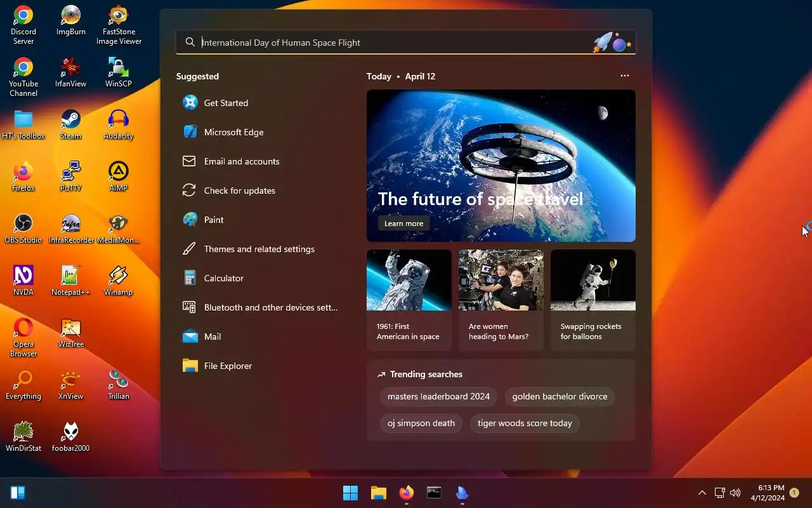Screen dimensions: 812x508
Task: Open Paint from suggested list
Action: tap(263, 220)
